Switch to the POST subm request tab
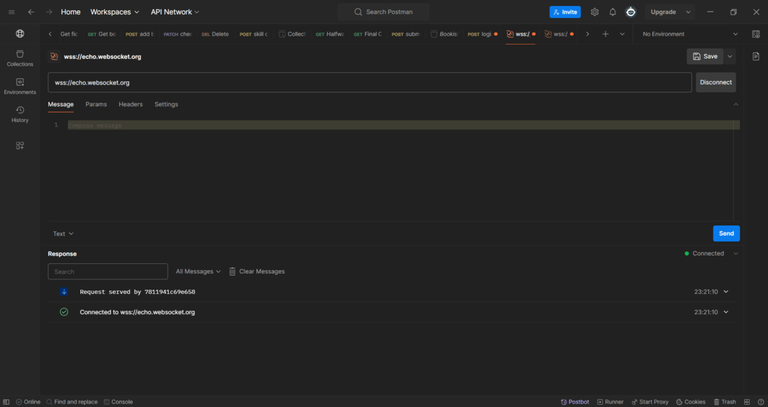Image resolution: width=768 pixels, height=407 pixels. (405, 34)
